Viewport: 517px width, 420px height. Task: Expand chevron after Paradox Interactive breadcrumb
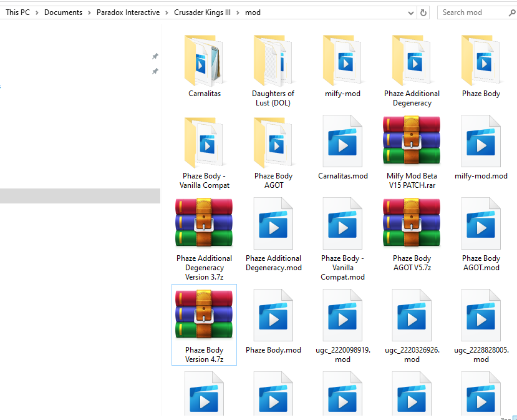point(167,12)
